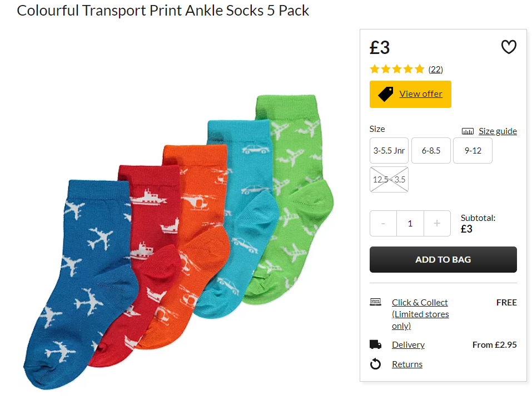The width and height of the screenshot is (532, 419).
Task: Open the Size guide link
Action: point(498,131)
